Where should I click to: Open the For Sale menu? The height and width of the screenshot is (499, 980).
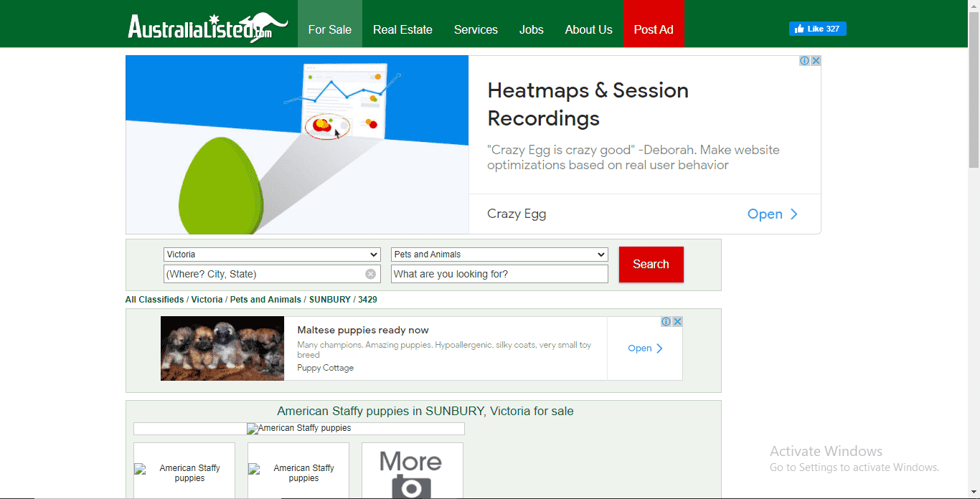(330, 24)
